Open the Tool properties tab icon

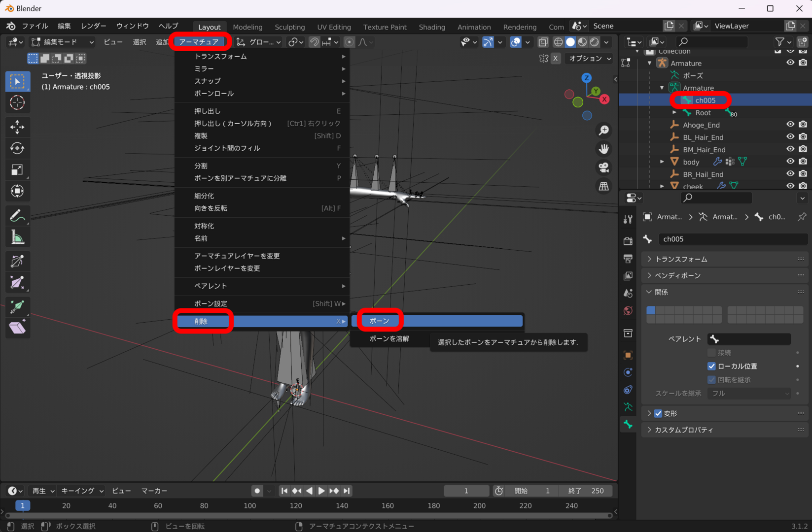[628, 220]
